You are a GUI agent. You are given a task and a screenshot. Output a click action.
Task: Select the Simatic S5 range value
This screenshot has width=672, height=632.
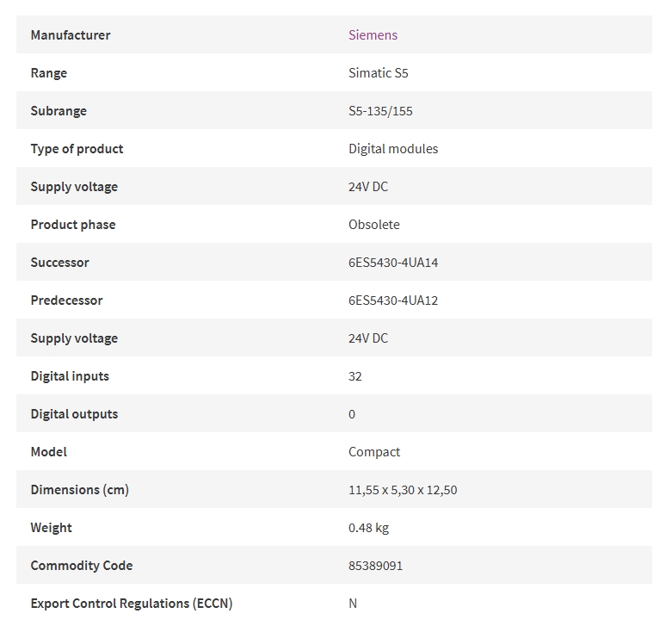[x=378, y=73]
